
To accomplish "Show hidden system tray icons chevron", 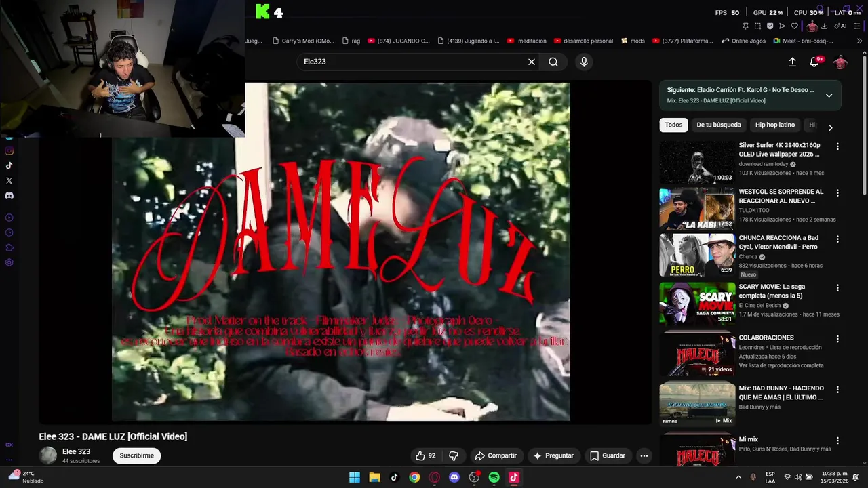I will (738, 477).
